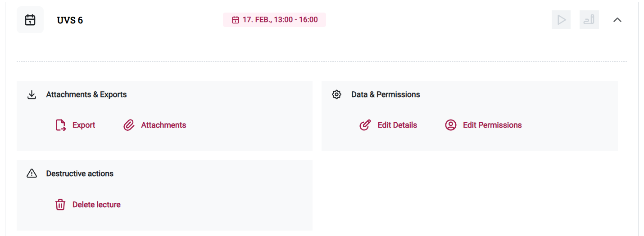This screenshot has width=644, height=236.
Task: Click the UVS 6 lecture title
Action: (70, 20)
